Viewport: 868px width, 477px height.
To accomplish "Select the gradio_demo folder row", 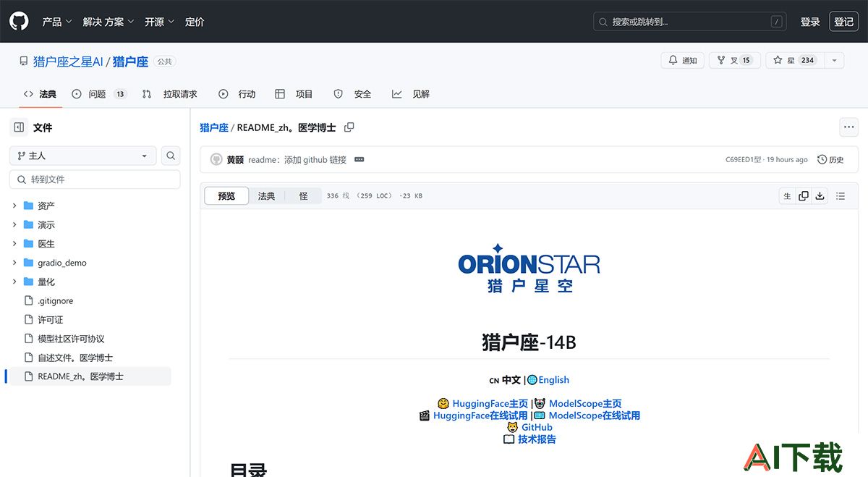I will [x=90, y=263].
